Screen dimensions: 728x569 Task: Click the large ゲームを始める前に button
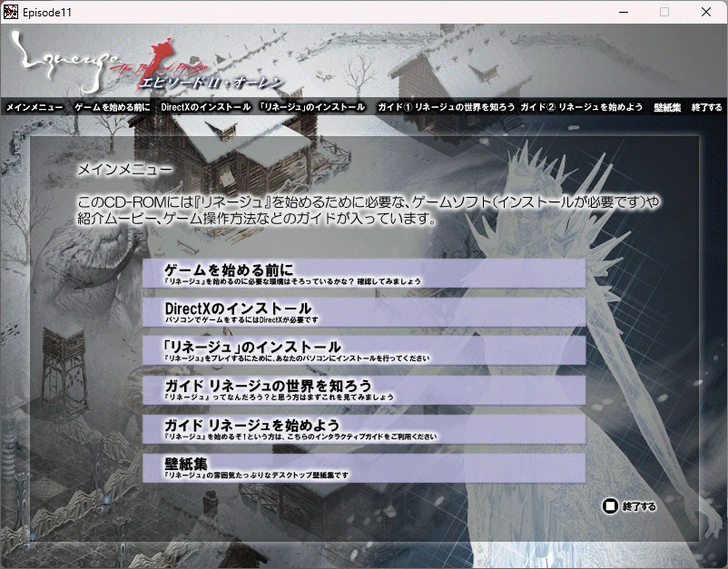pyautogui.click(x=364, y=273)
